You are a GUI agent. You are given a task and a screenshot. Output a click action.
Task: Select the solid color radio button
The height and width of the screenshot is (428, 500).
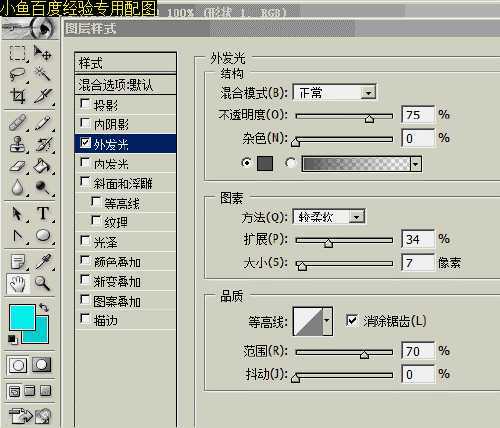click(x=246, y=163)
